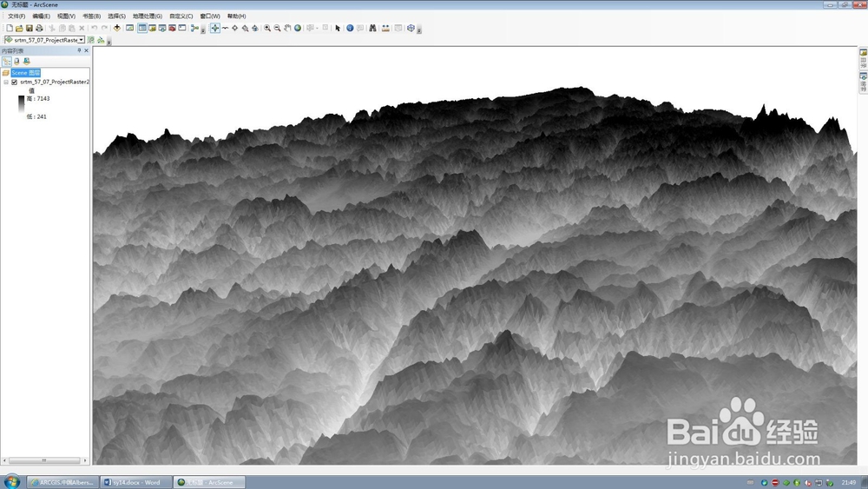Click the black-to-white elevation color ramp
868x489 pixels.
22,103
